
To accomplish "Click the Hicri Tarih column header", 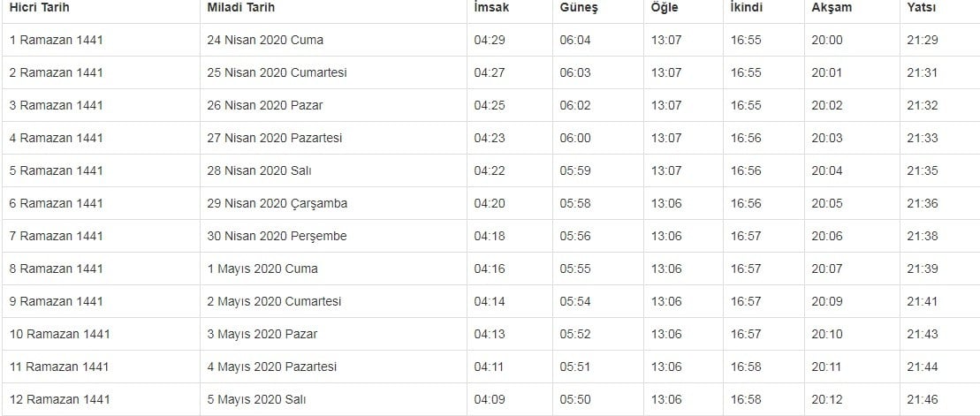I will pyautogui.click(x=39, y=8).
